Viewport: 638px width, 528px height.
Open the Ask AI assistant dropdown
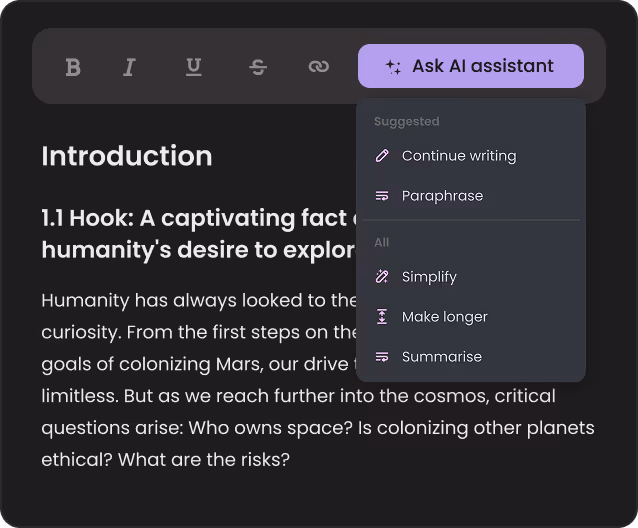471,66
